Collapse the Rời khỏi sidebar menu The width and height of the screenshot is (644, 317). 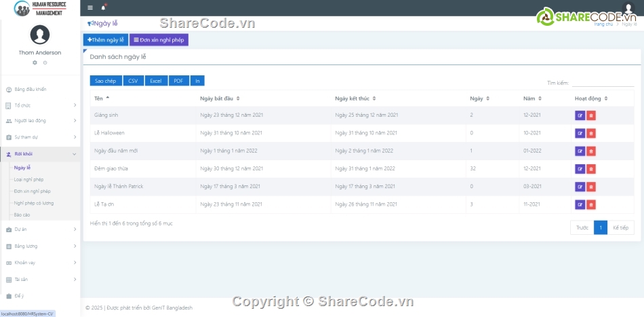pyautogui.click(x=40, y=154)
